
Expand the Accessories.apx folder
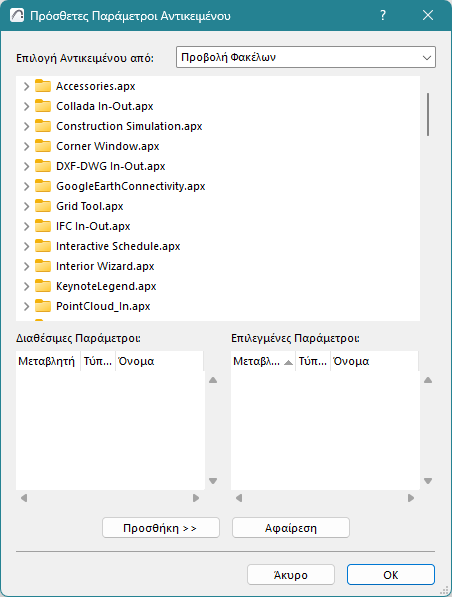pyautogui.click(x=26, y=86)
